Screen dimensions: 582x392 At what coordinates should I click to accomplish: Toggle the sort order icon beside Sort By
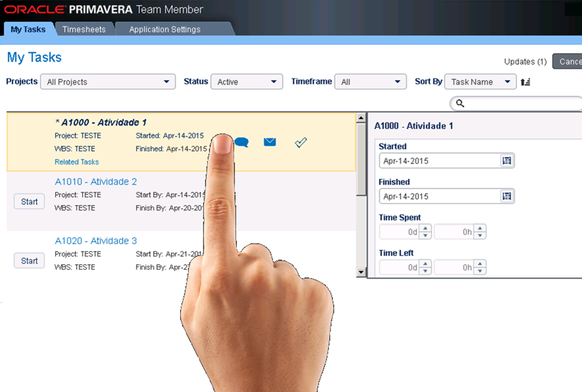click(x=525, y=82)
